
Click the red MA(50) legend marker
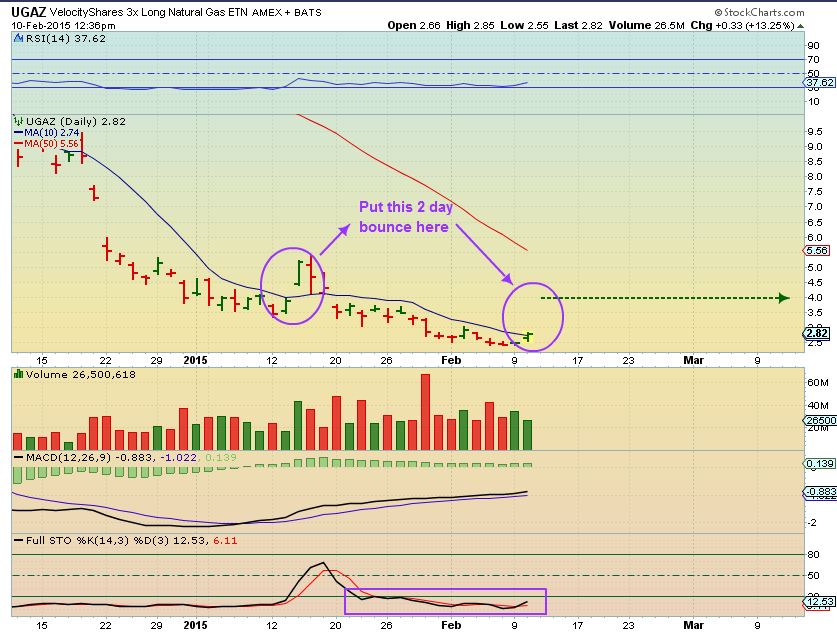pyautogui.click(x=18, y=144)
